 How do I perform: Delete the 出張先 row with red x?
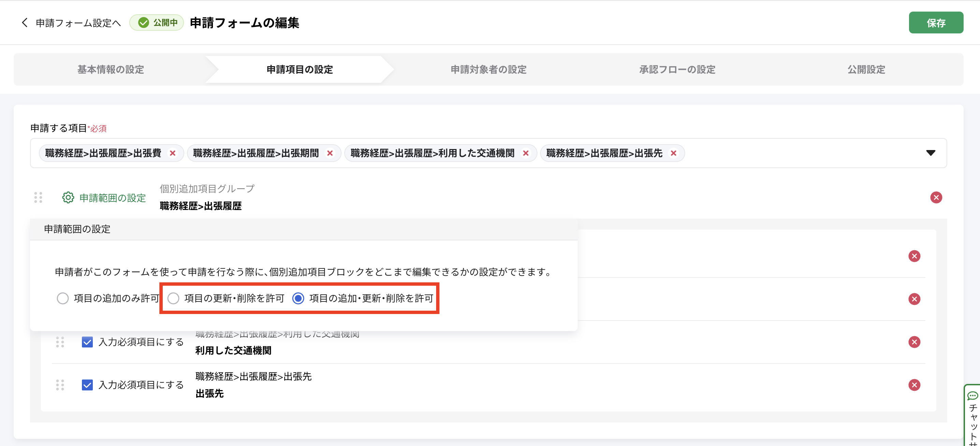914,385
